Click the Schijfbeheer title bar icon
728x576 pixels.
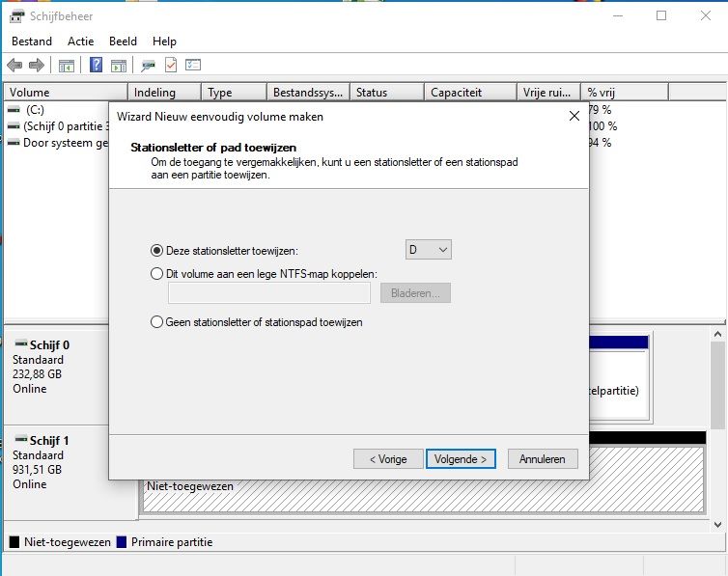[x=16, y=16]
